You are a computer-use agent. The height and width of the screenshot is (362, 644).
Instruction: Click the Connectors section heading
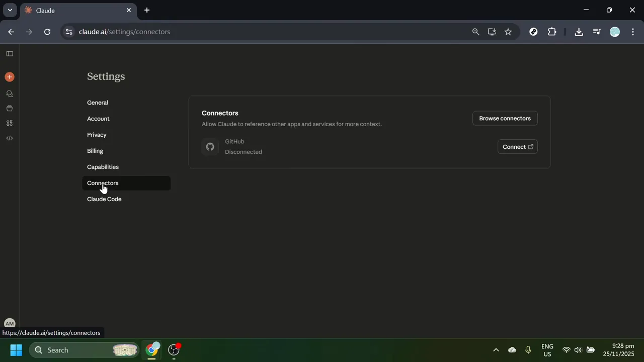tap(220, 113)
